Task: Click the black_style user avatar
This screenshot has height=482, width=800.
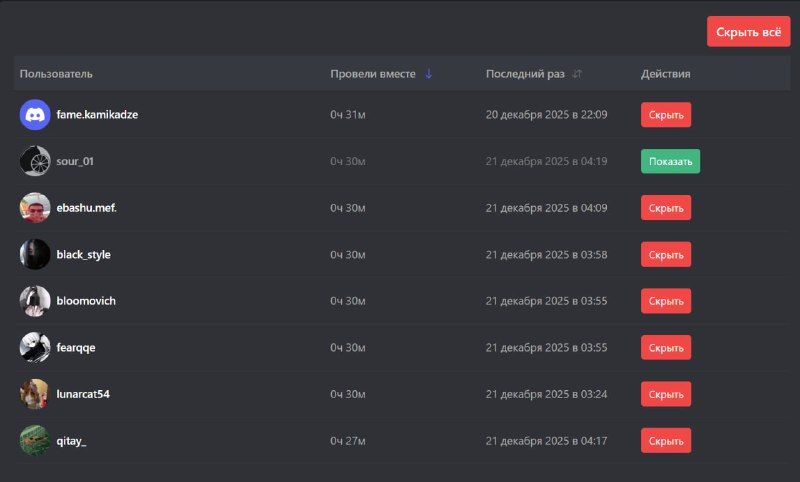Action: click(35, 254)
